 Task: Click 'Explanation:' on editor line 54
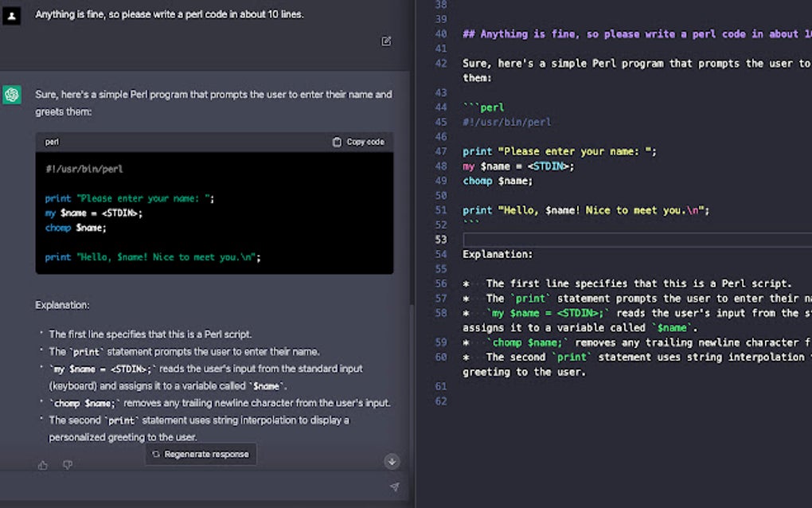coord(497,254)
